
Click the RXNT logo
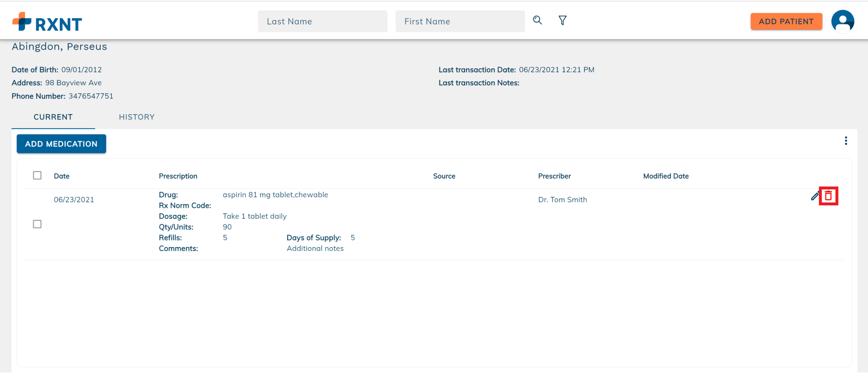(47, 22)
